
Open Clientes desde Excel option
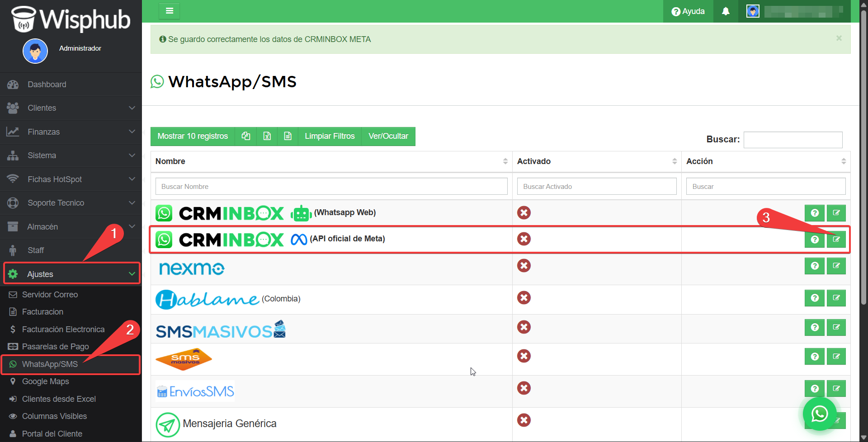[71, 399]
